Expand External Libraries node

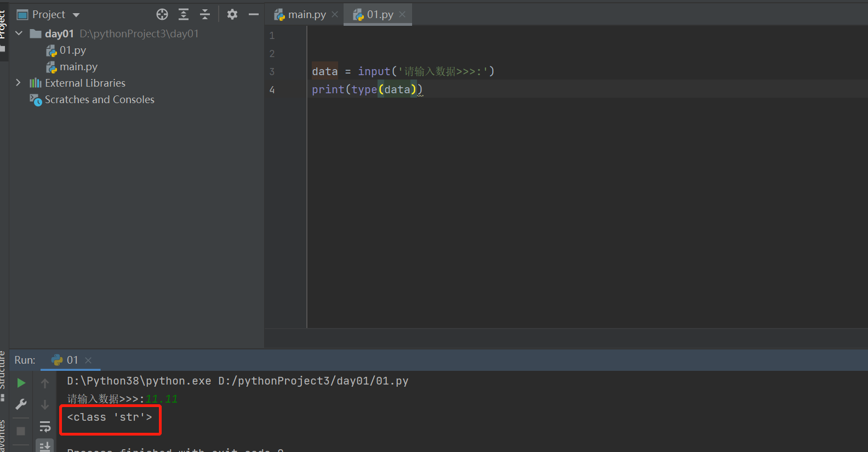coord(19,83)
